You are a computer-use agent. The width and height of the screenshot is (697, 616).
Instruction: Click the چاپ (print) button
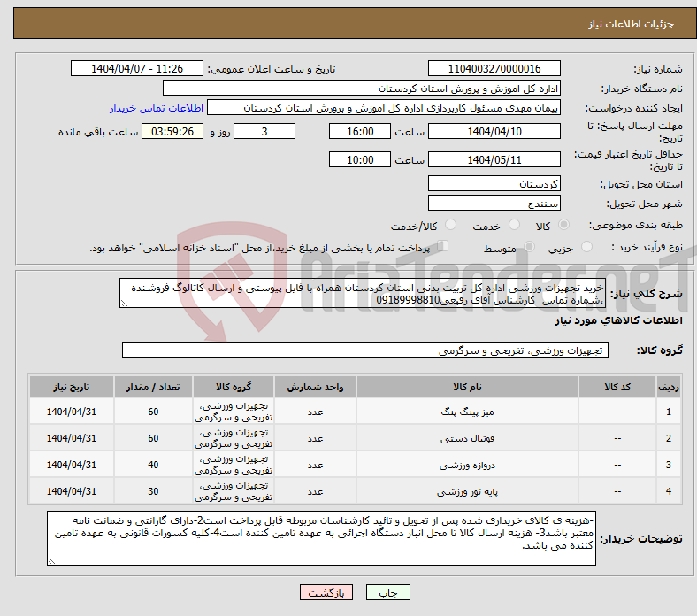(387, 592)
